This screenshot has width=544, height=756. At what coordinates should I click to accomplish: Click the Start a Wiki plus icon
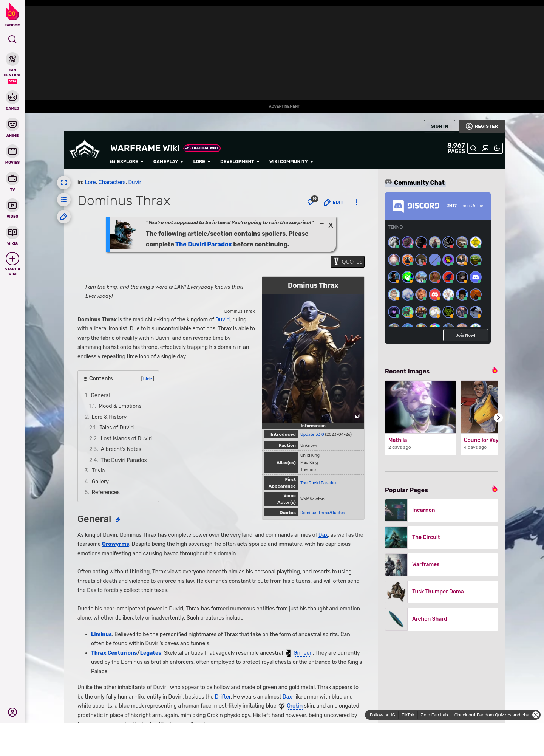(x=12, y=259)
